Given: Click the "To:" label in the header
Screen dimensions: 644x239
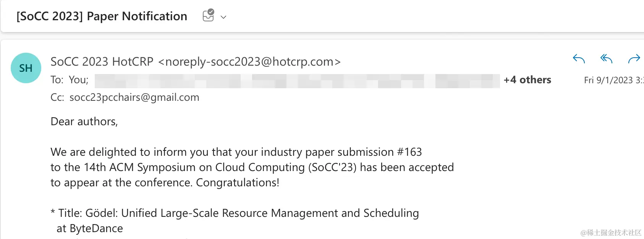Looking at the screenshot, I should click(57, 80).
